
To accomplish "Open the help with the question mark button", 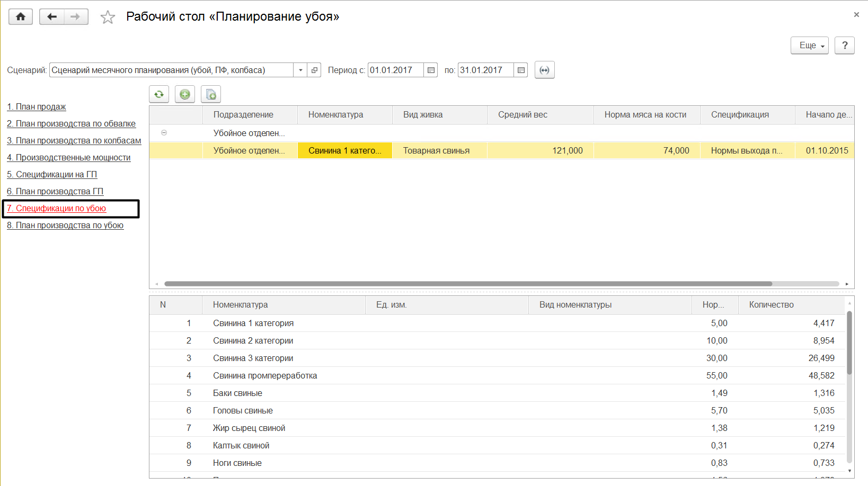I will (845, 46).
